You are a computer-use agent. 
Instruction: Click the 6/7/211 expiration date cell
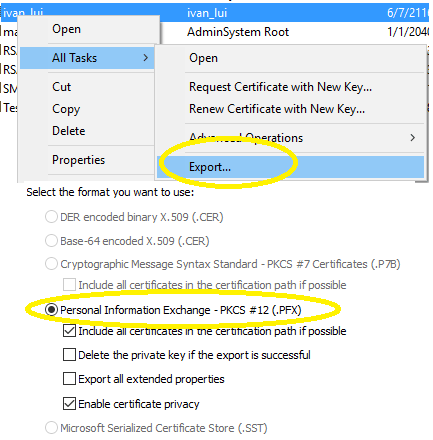coord(408,13)
